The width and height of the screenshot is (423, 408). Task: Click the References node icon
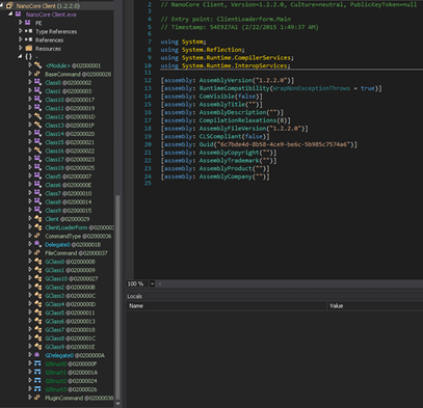click(x=29, y=40)
